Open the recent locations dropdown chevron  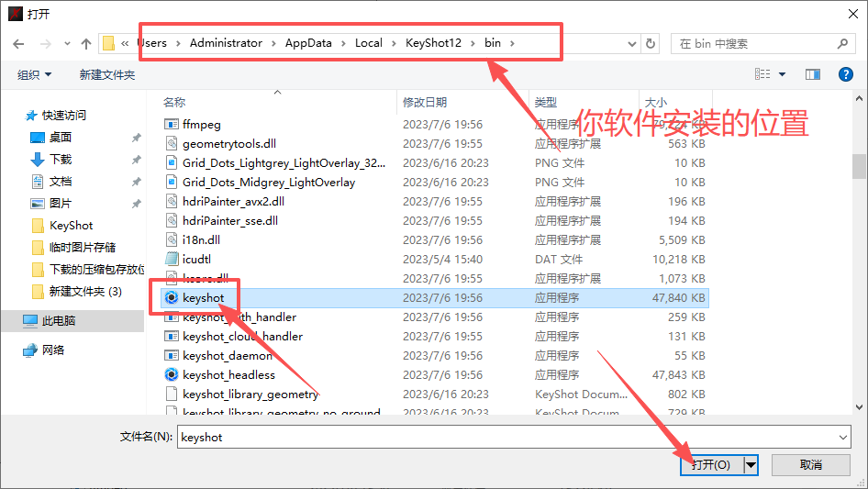pos(67,44)
